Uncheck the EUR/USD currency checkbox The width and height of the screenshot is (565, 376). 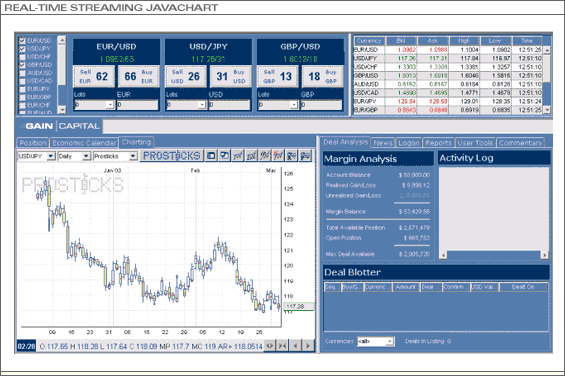[x=22, y=40]
